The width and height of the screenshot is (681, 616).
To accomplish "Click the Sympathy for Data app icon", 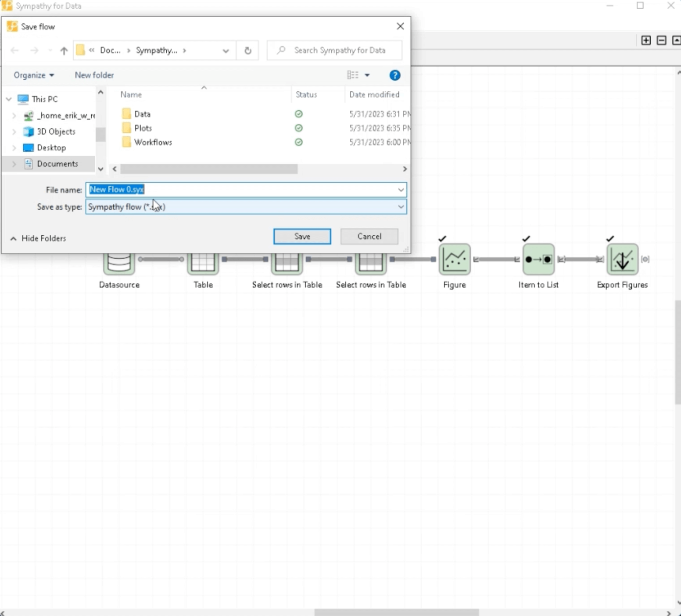I will click(x=7, y=6).
